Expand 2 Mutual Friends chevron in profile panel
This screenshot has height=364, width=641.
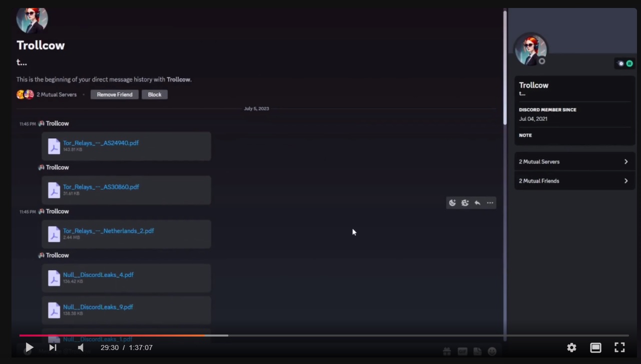point(626,181)
